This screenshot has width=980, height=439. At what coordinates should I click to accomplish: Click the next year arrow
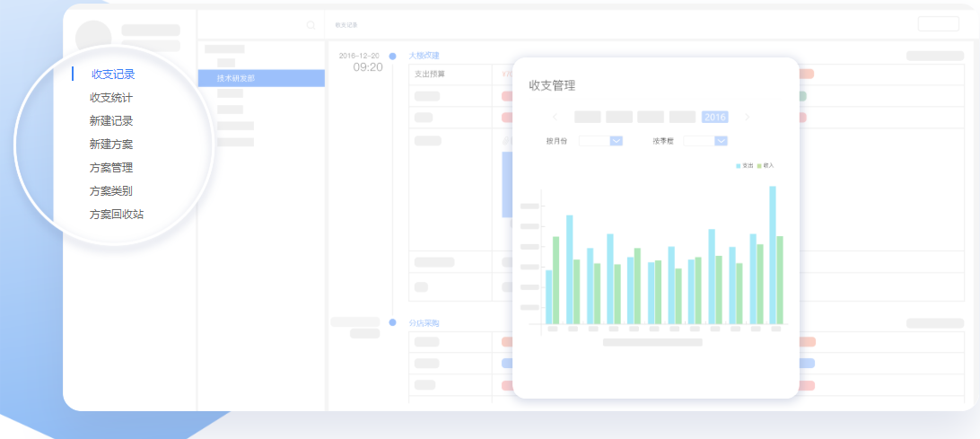point(747,117)
